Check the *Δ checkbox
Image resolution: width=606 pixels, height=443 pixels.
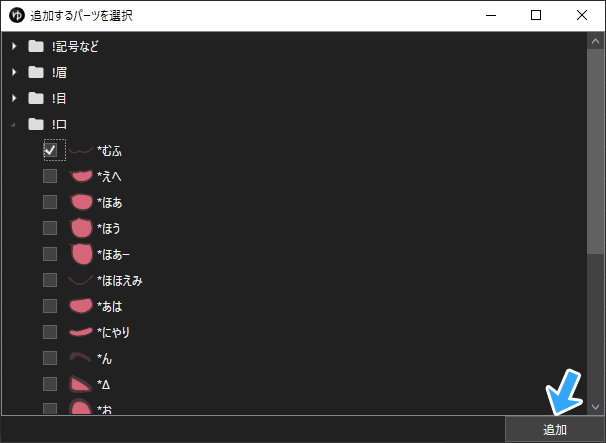(50, 384)
